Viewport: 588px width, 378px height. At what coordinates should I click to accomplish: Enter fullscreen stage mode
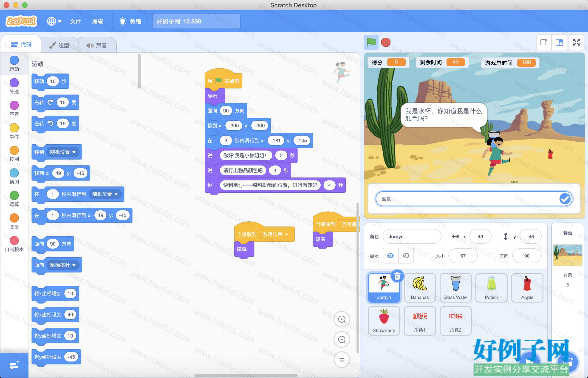pyautogui.click(x=577, y=43)
